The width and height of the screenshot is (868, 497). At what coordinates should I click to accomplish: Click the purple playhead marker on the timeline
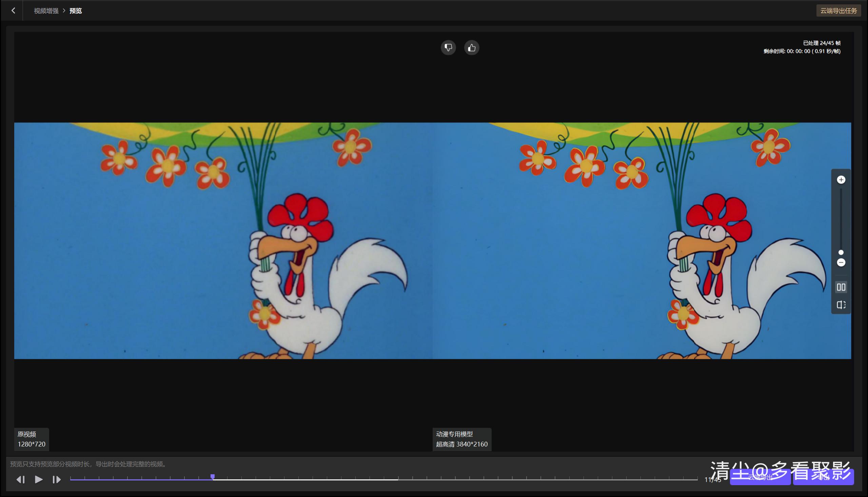pos(213,477)
